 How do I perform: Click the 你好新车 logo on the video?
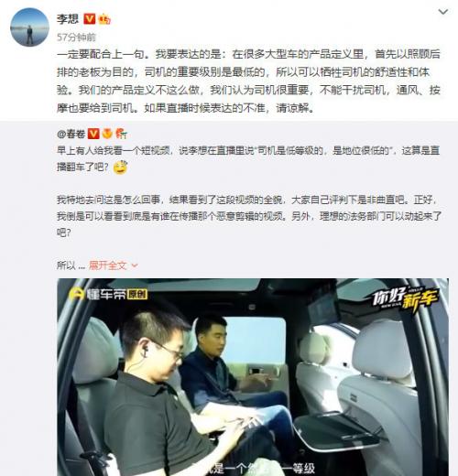pos(406,297)
